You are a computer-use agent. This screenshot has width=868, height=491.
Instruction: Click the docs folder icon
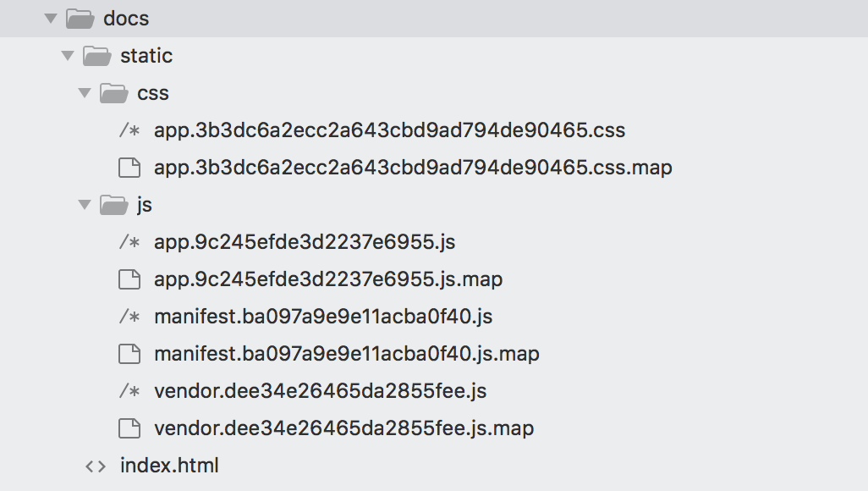80,18
